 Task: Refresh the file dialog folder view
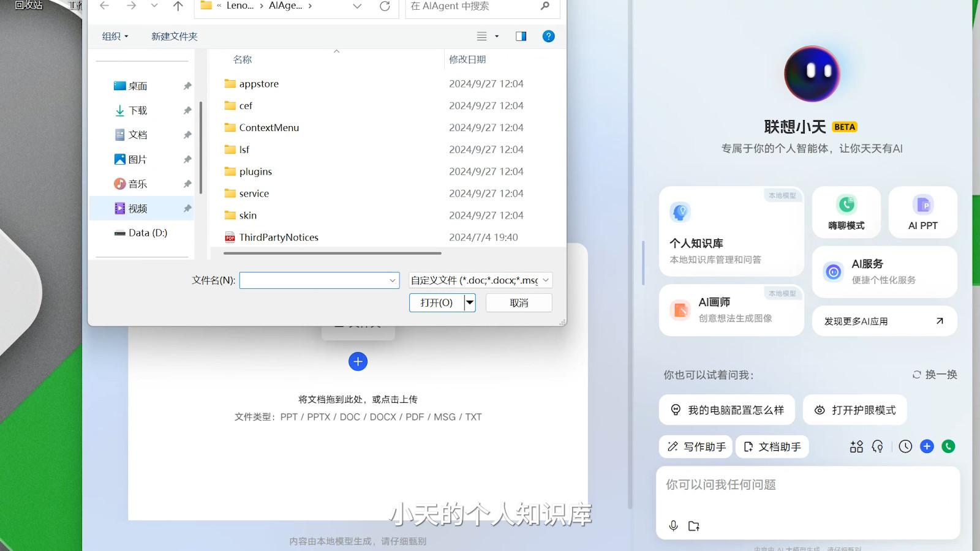pyautogui.click(x=385, y=6)
